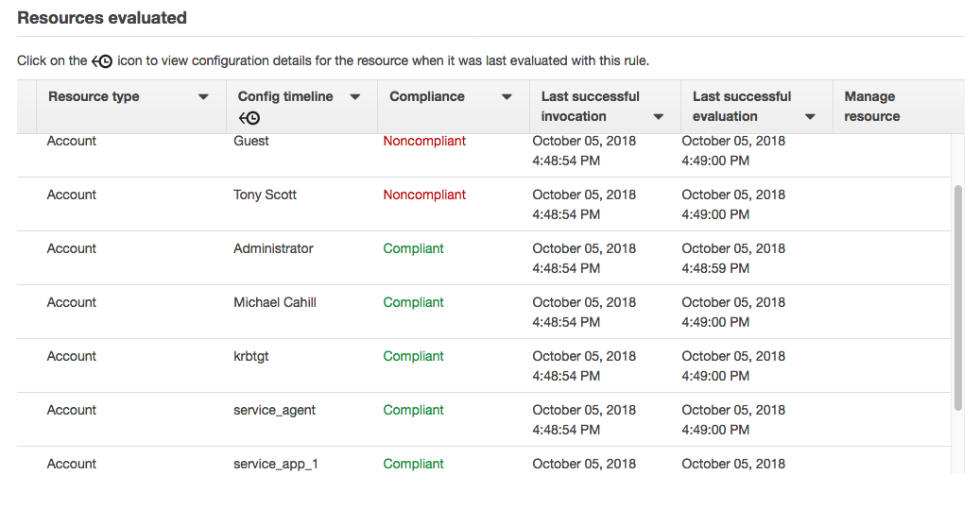Click Compliant status for Administrator row

pos(413,249)
